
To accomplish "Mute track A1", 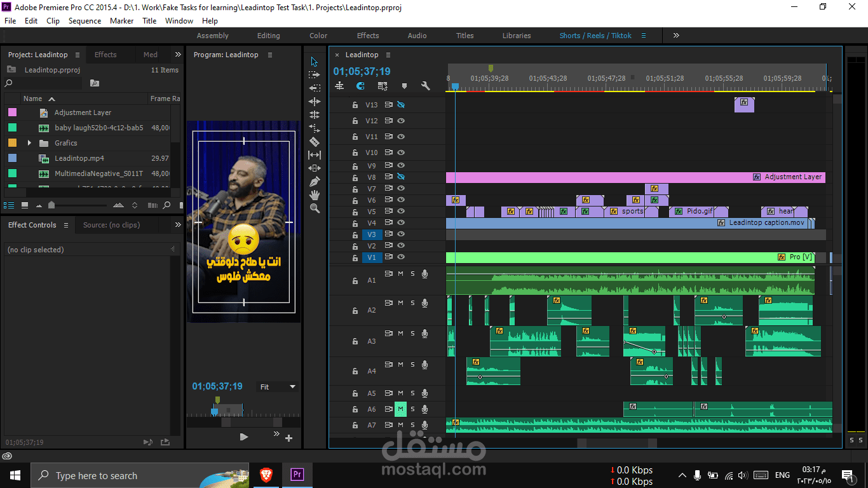I will tap(400, 274).
